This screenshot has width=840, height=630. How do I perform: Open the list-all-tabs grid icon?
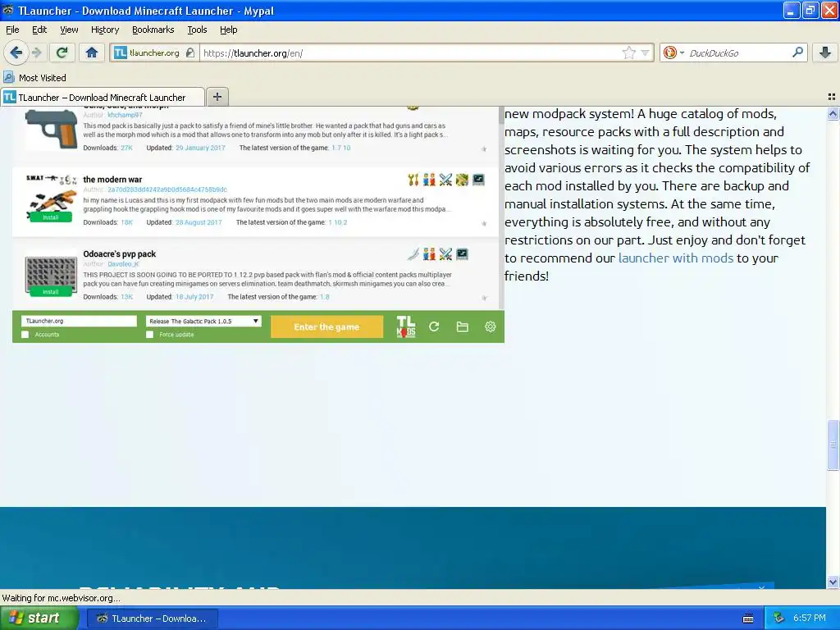coord(832,97)
